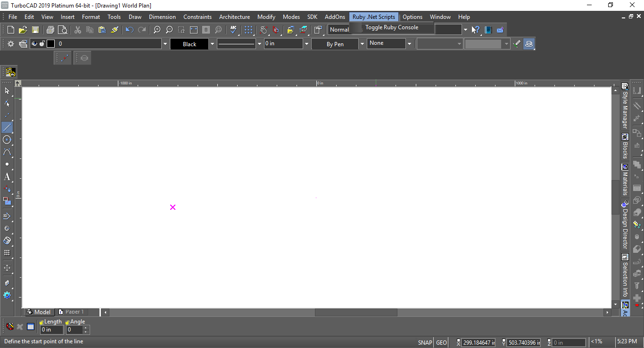The image size is (644, 348).
Task: Click the black layer color square
Action: (50, 44)
